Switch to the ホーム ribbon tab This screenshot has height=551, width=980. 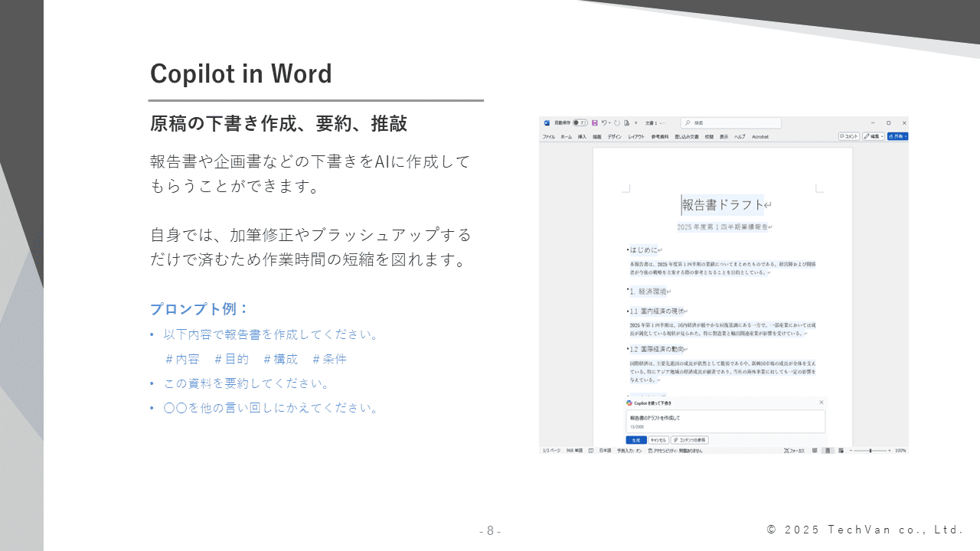tap(567, 137)
